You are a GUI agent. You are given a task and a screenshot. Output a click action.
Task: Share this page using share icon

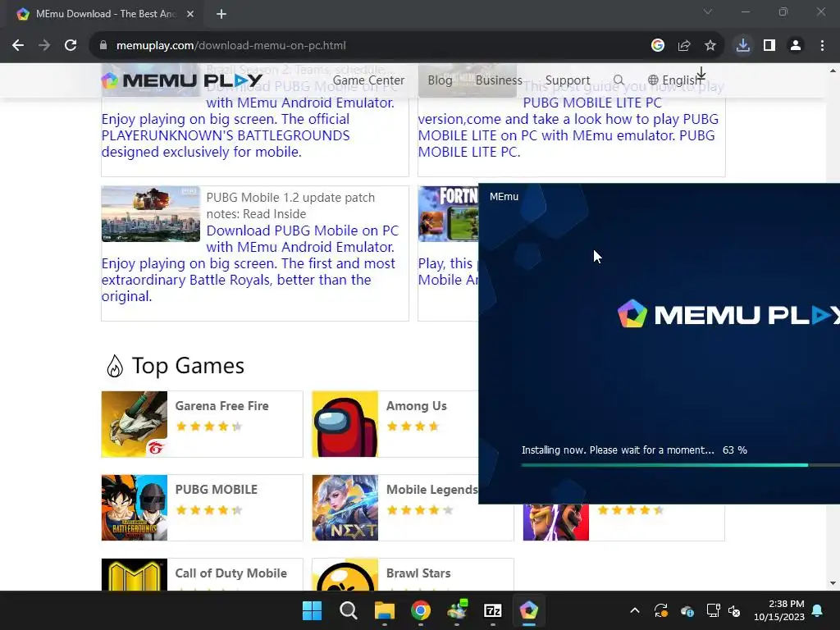click(684, 46)
